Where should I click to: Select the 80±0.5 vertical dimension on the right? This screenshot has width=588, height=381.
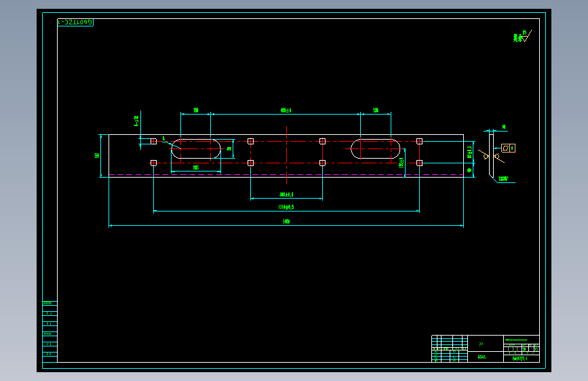tap(469, 152)
